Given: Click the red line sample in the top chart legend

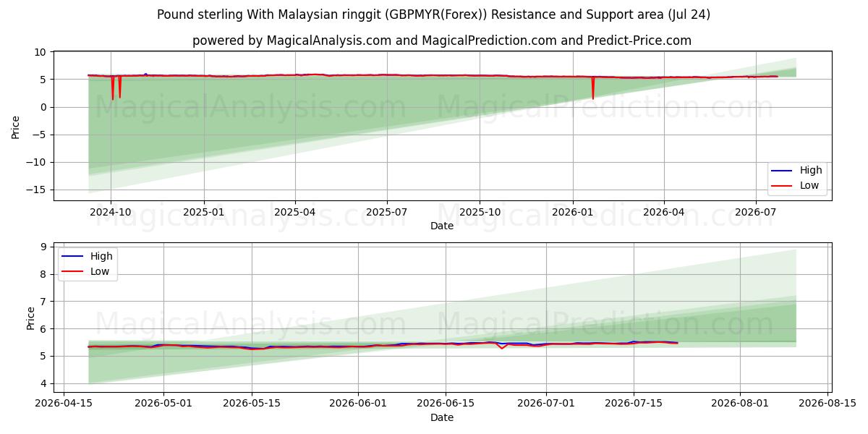Looking at the screenshot, I should (782, 186).
